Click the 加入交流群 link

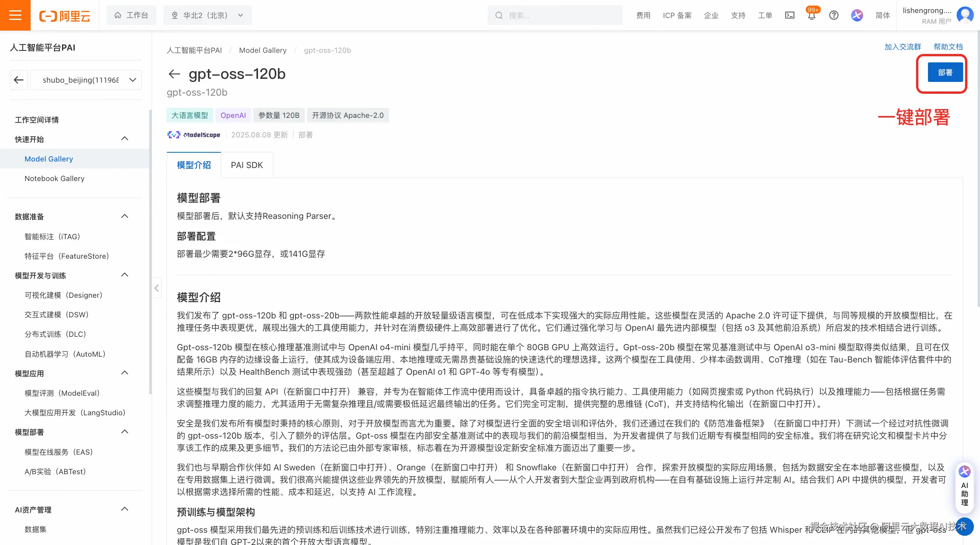click(903, 47)
